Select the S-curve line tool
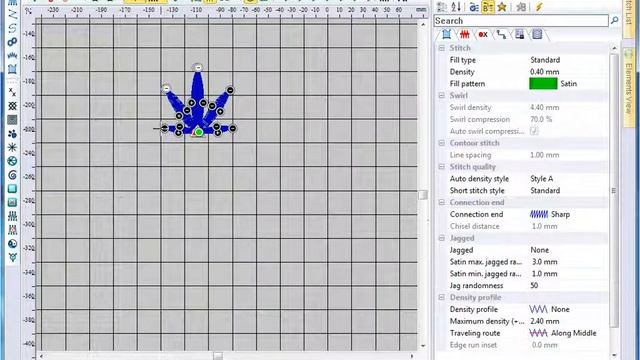 tap(12, 28)
